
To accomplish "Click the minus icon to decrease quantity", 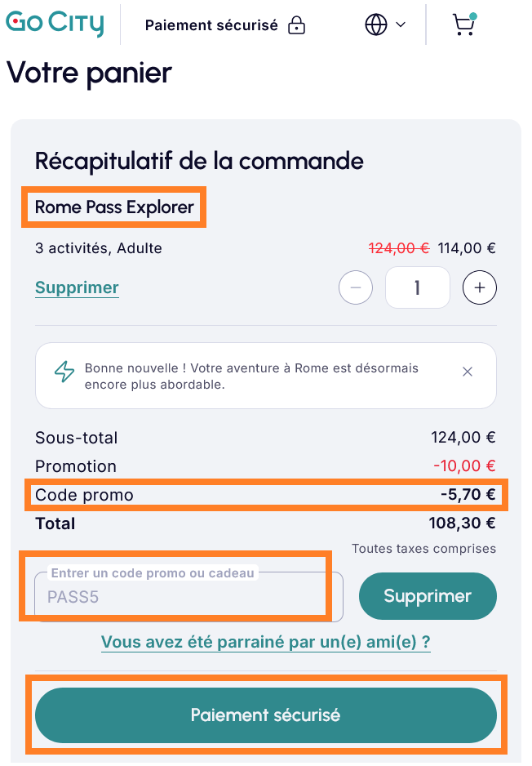I will point(355,287).
